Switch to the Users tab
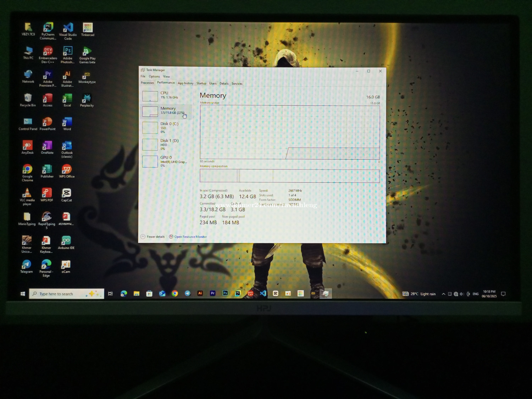 [213, 83]
